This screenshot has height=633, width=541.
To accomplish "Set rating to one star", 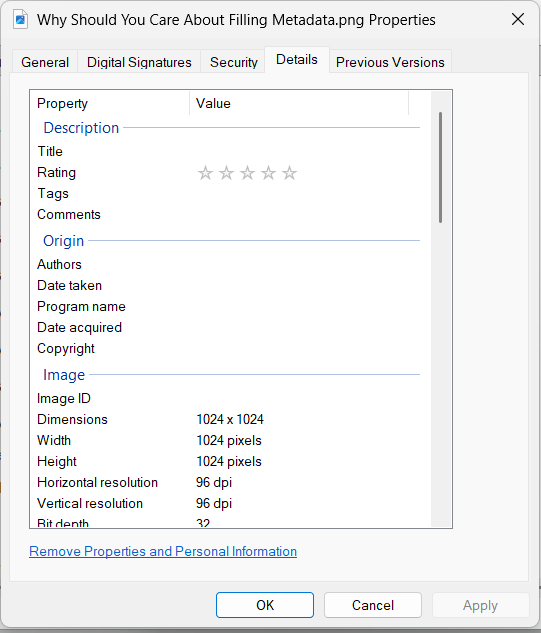I will click(x=205, y=173).
